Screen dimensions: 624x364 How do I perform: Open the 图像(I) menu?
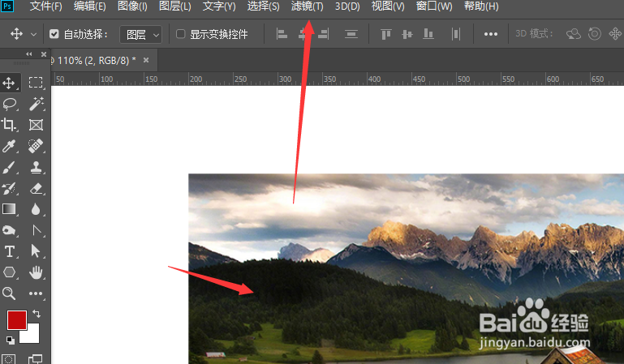pos(132,6)
